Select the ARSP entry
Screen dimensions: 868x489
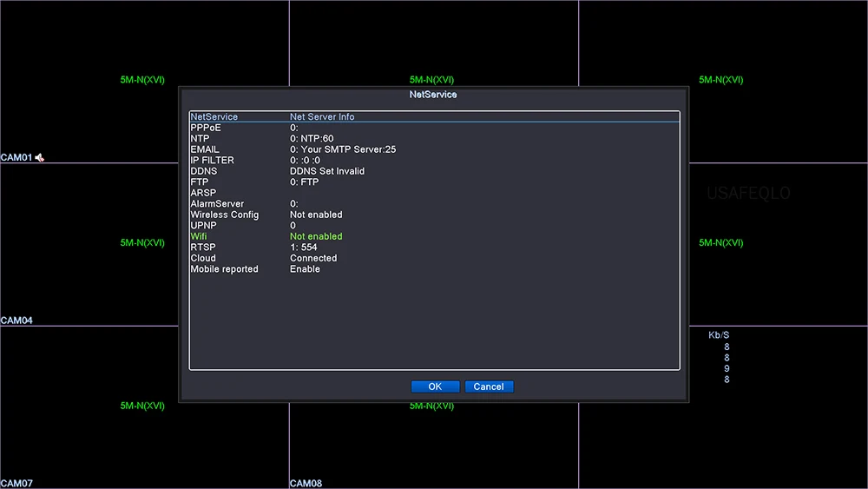point(434,193)
